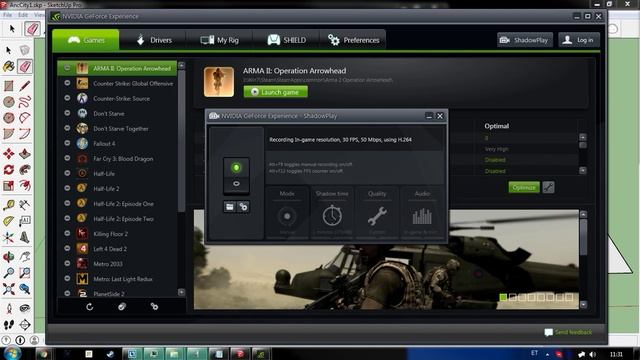The height and width of the screenshot is (360, 640).
Task: Click the Log in button
Action: 579,40
